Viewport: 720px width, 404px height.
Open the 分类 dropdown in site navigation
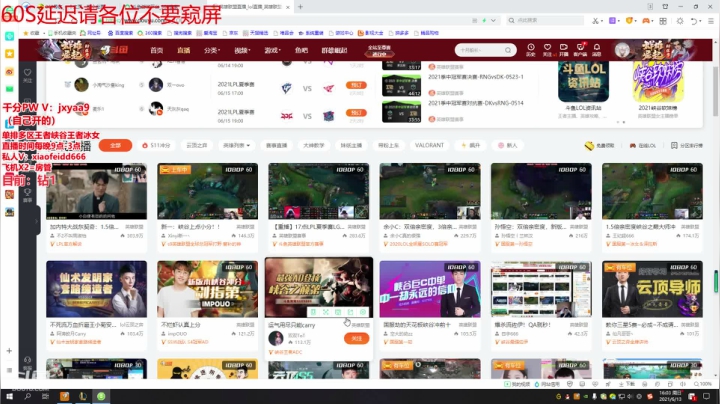coord(212,50)
